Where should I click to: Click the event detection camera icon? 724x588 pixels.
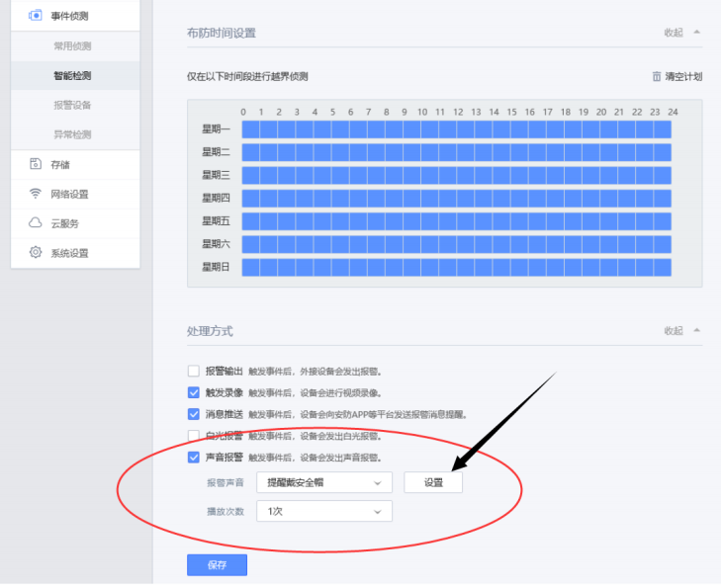coord(35,16)
